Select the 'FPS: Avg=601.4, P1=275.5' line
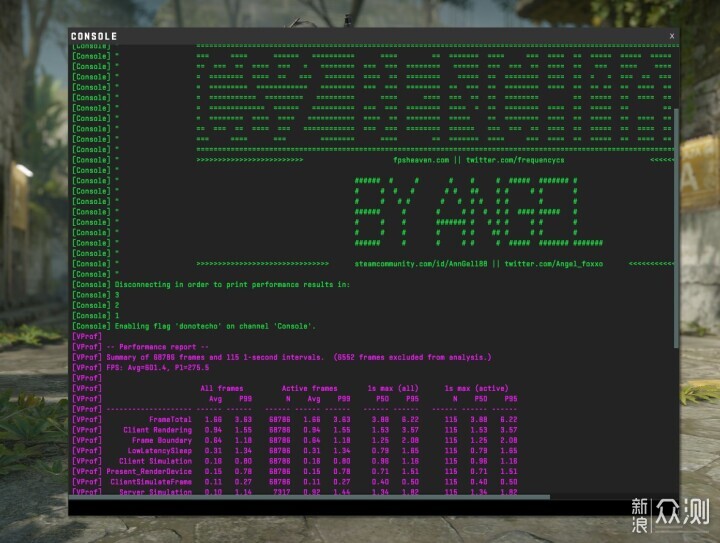Image resolution: width=720 pixels, height=543 pixels. 158,368
